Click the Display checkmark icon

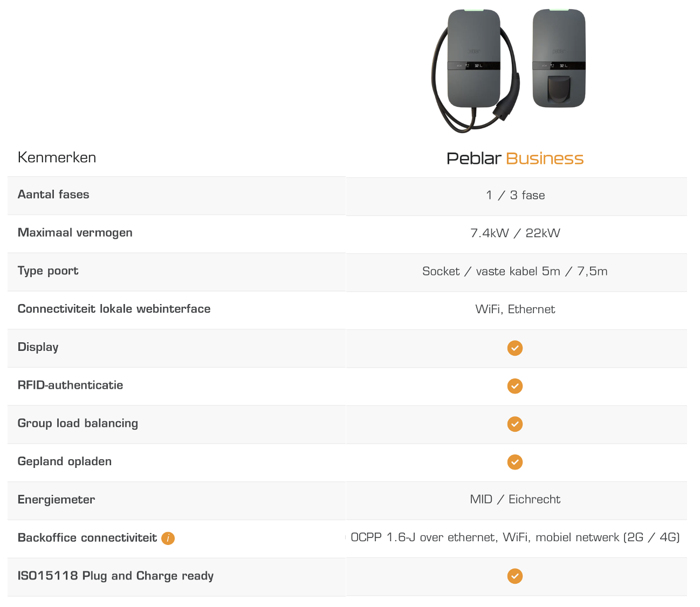[x=515, y=348]
